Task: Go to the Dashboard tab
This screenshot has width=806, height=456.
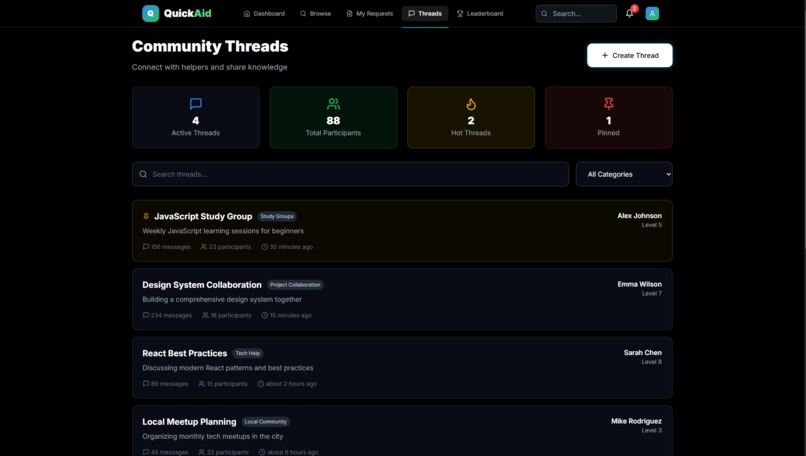Action: click(264, 13)
